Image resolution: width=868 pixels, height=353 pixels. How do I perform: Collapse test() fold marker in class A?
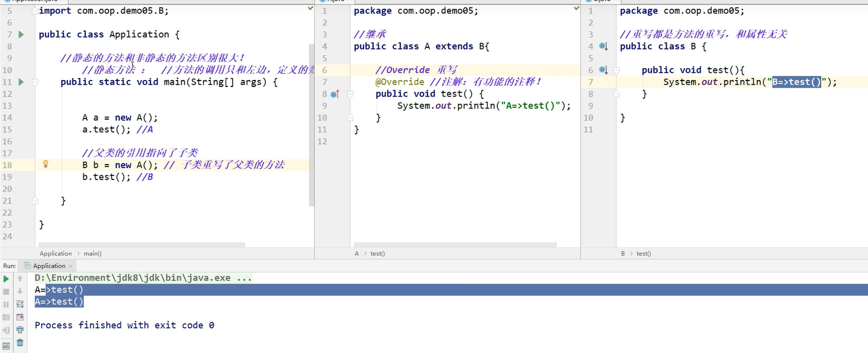[351, 94]
